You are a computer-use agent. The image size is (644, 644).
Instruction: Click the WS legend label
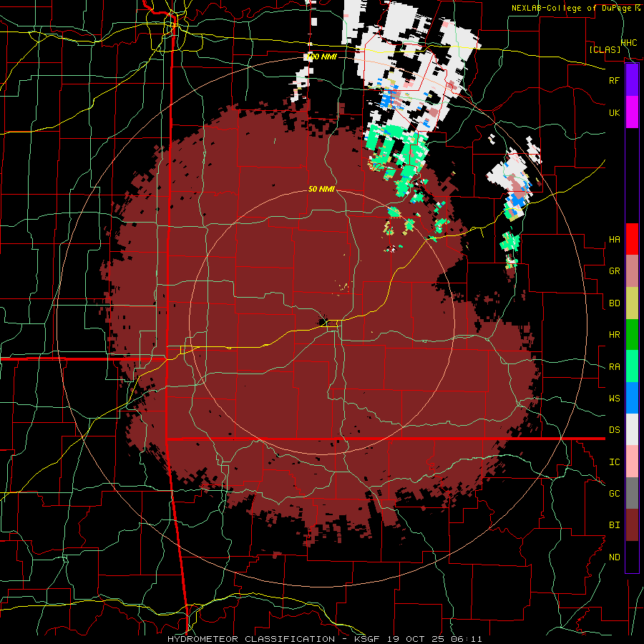[614, 399]
